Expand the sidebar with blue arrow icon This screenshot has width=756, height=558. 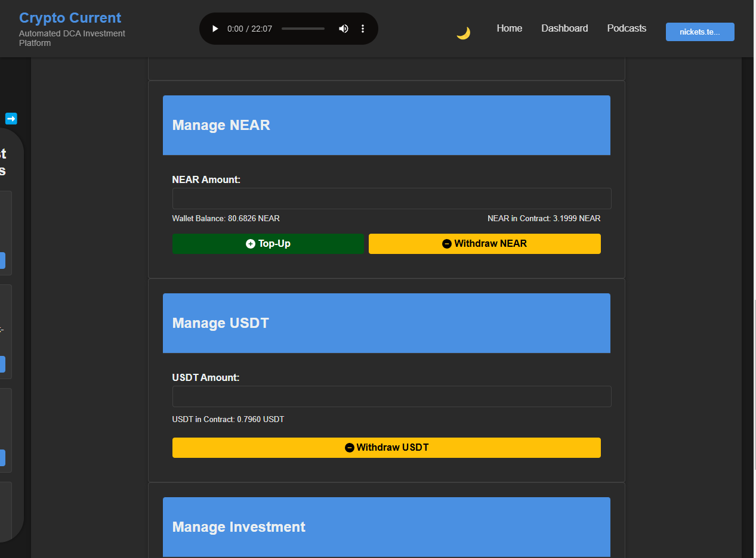point(11,119)
